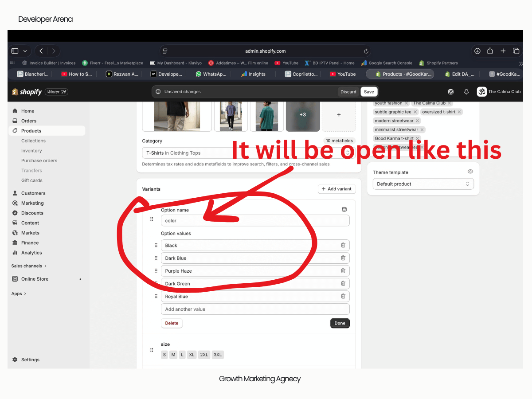
Task: Delete the Black option value trash icon
Action: click(343, 245)
